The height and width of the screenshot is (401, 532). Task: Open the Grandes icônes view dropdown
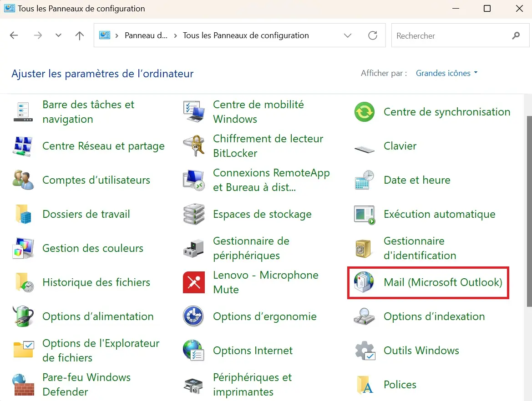coord(446,73)
